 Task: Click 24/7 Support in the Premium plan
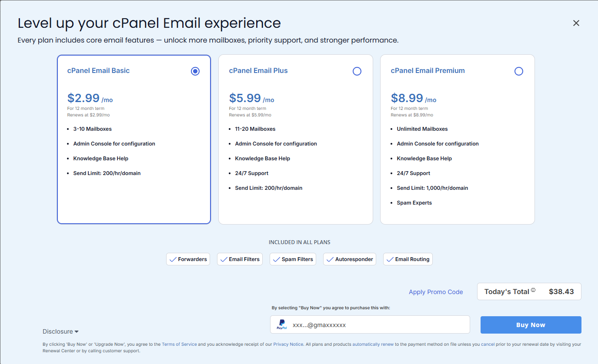(x=414, y=173)
